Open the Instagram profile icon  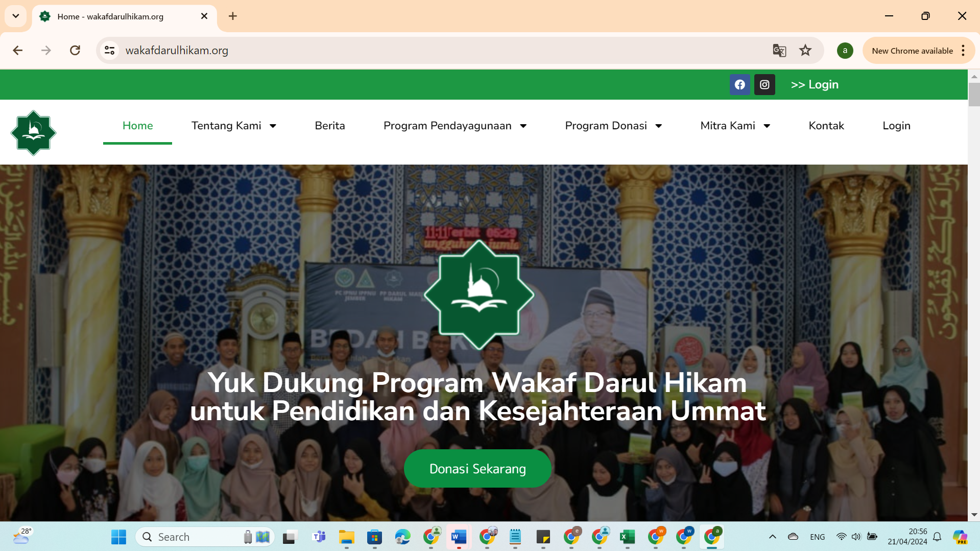(764, 85)
